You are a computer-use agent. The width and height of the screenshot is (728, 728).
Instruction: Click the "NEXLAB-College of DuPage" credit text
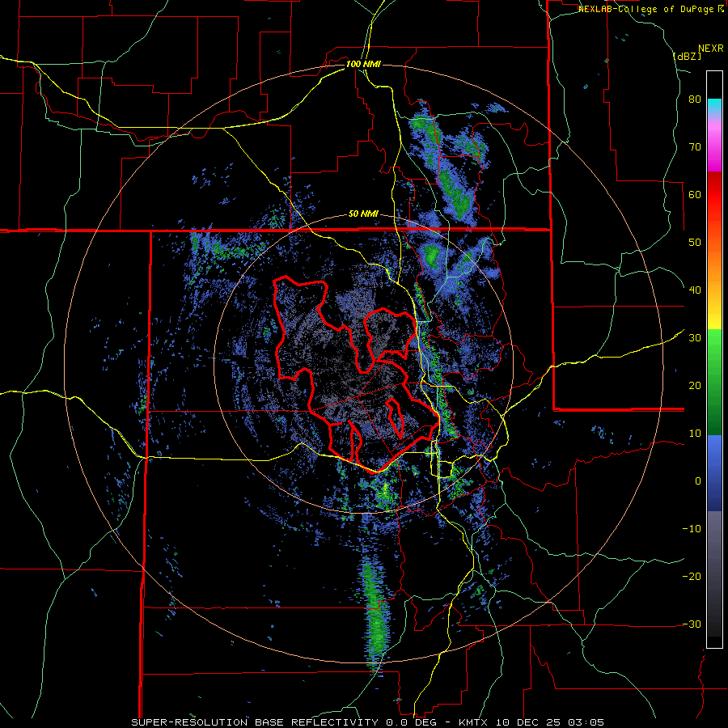point(647,9)
